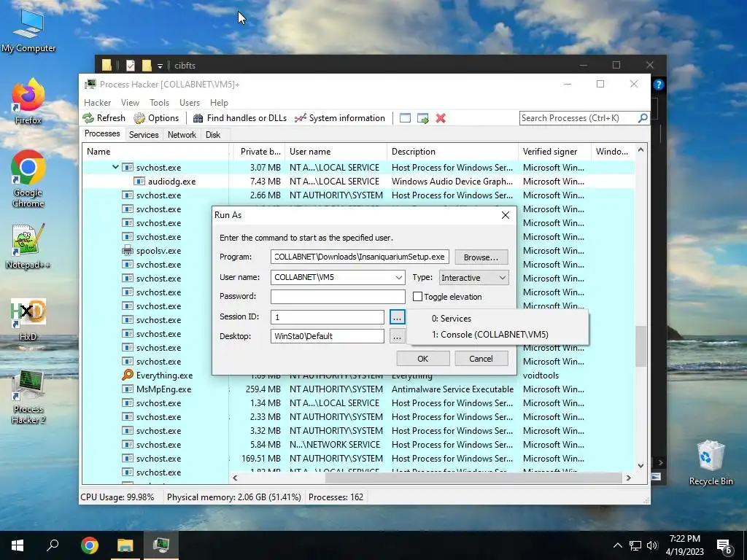Click Desktop ellipsis button

click(397, 336)
